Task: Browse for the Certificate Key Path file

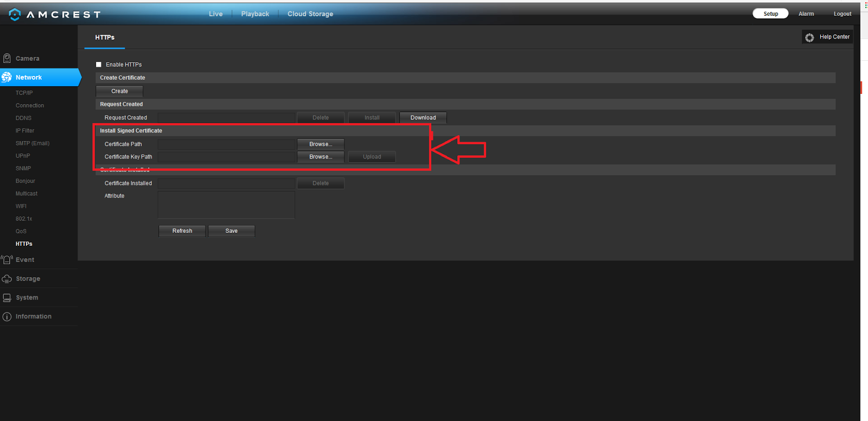Action: click(x=321, y=157)
